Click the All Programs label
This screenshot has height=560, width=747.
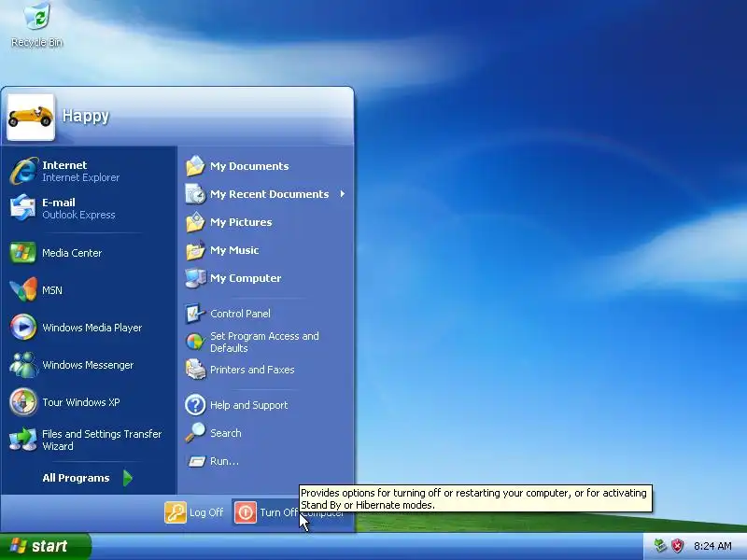76,478
